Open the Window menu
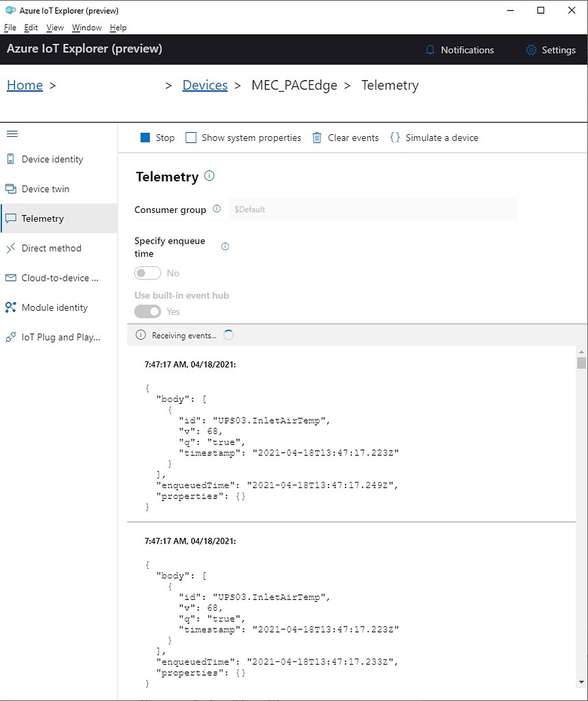Image resolution: width=588 pixels, height=701 pixels. pyautogui.click(x=87, y=27)
